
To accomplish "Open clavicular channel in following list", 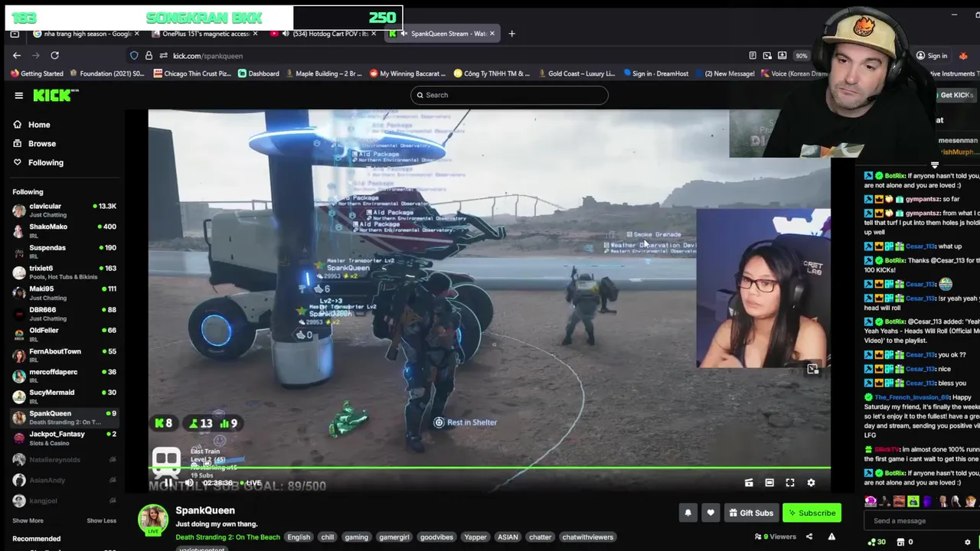I will (x=64, y=210).
